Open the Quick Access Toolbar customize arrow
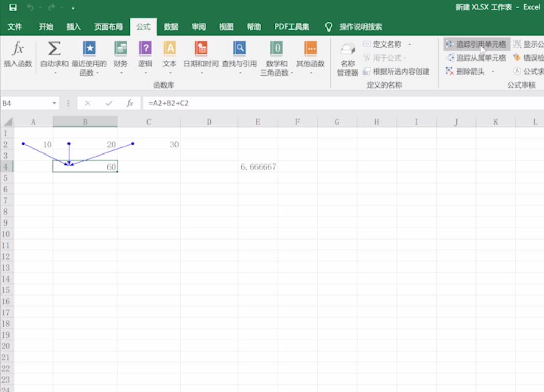 point(73,8)
